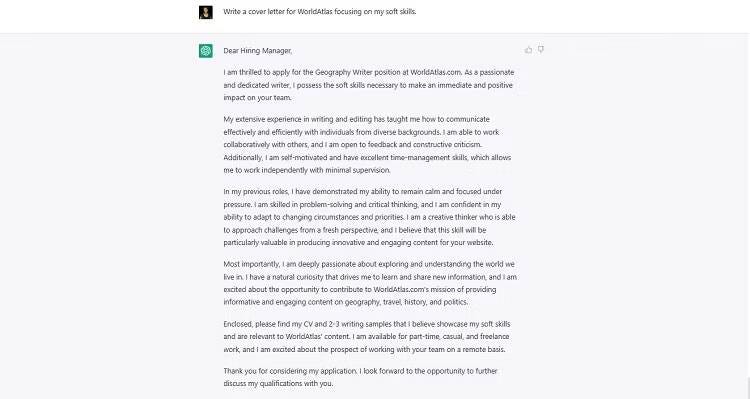Viewport: 750px width, 399px height.
Task: Click the user prompt about WorldAtlas cover letter
Action: [320, 11]
